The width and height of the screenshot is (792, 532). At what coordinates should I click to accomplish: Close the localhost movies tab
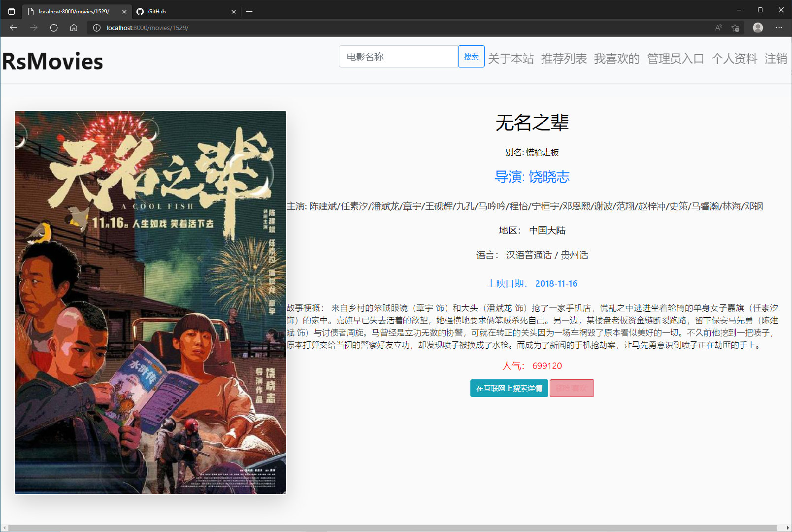tap(124, 11)
